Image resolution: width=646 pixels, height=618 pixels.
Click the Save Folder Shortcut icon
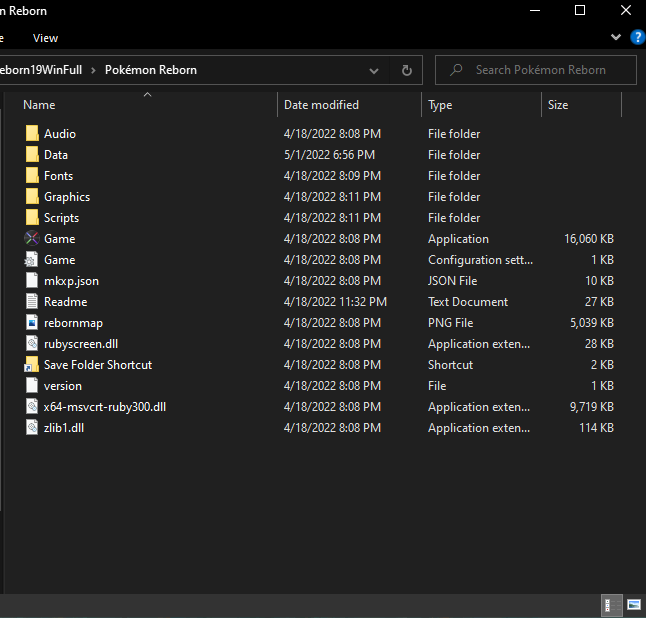32,365
